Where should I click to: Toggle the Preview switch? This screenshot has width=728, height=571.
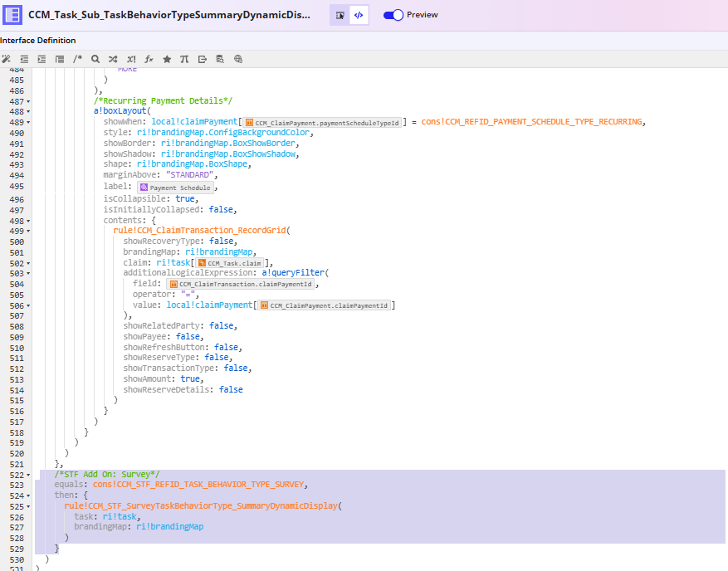393,15
